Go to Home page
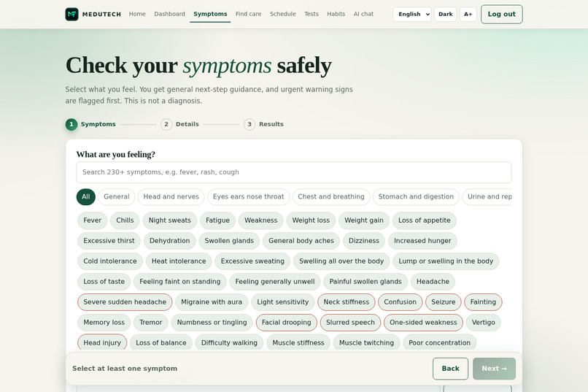Image resolution: width=588 pixels, height=392 pixels. (x=137, y=14)
